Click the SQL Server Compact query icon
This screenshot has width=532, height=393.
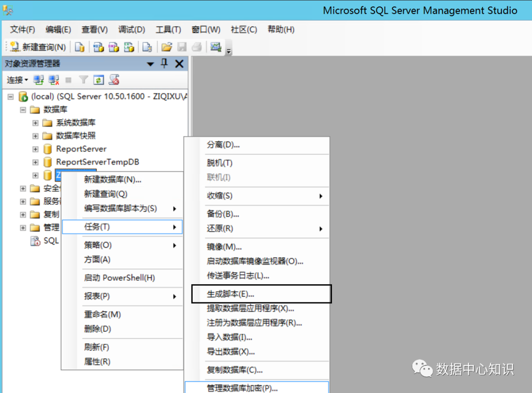(147, 47)
